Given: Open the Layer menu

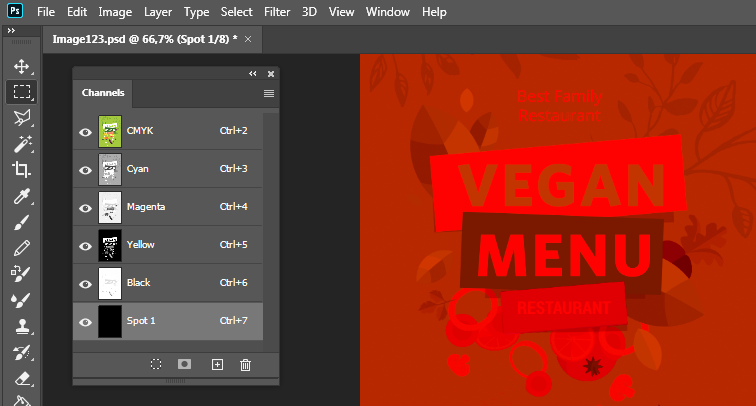Looking at the screenshot, I should point(157,12).
